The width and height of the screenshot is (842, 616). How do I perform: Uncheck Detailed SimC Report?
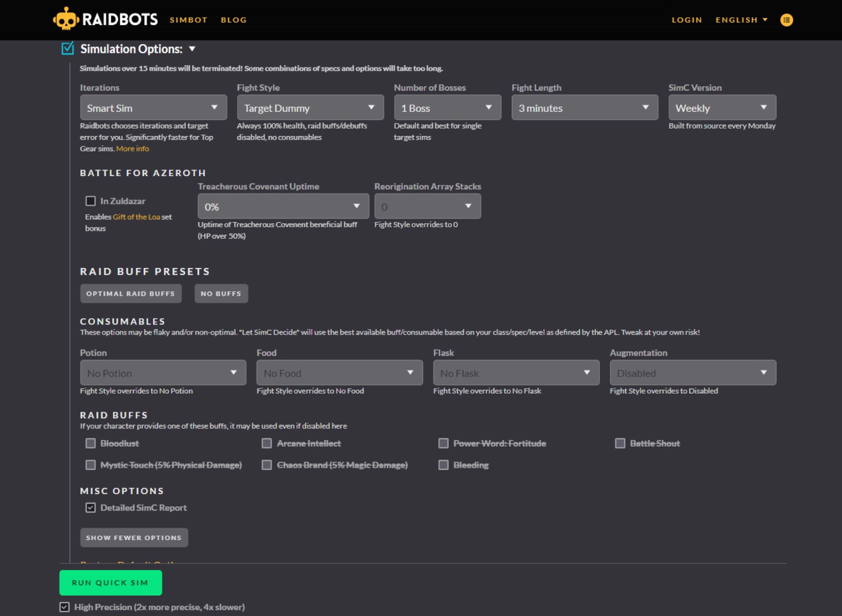point(90,508)
